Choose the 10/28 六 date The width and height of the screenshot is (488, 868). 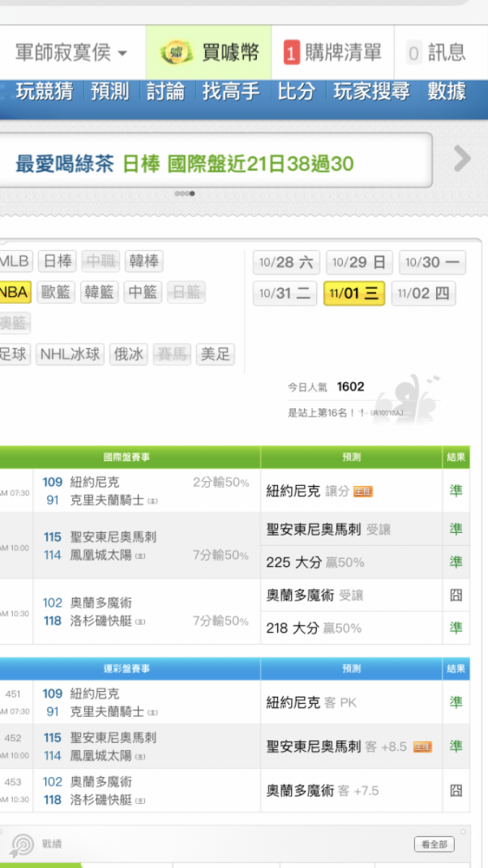pyautogui.click(x=287, y=262)
